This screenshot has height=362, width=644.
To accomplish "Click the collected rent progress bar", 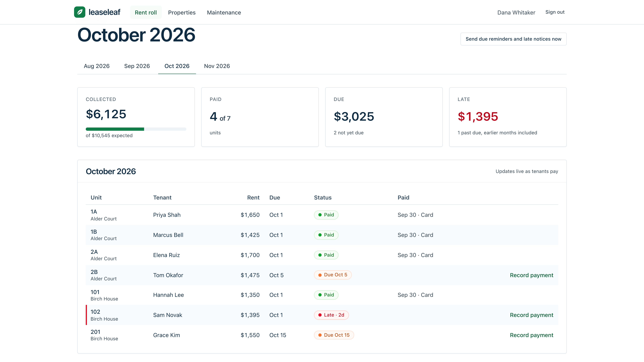I will click(136, 129).
